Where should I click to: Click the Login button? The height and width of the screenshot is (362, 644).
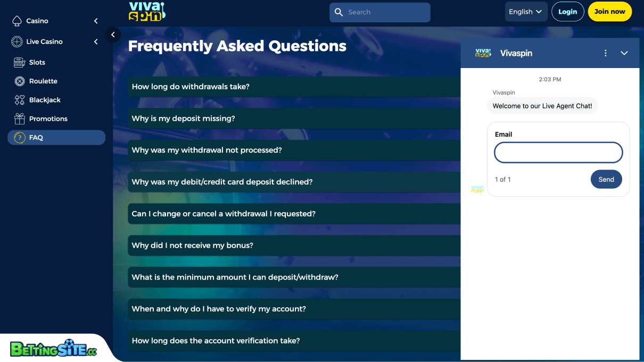click(x=567, y=11)
